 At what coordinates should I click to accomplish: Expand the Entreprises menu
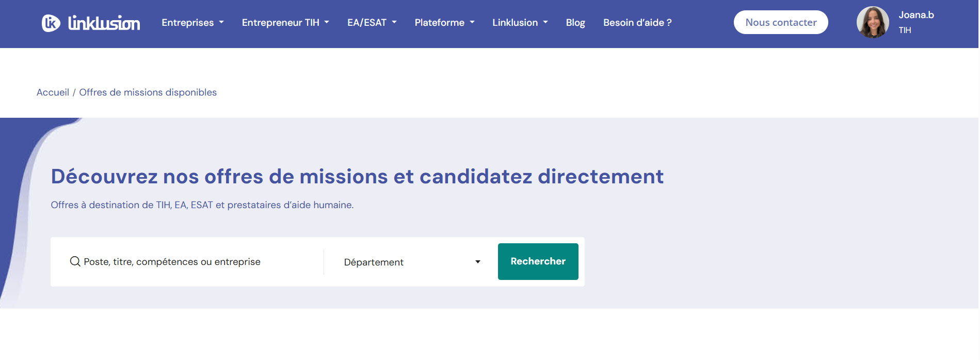[192, 23]
